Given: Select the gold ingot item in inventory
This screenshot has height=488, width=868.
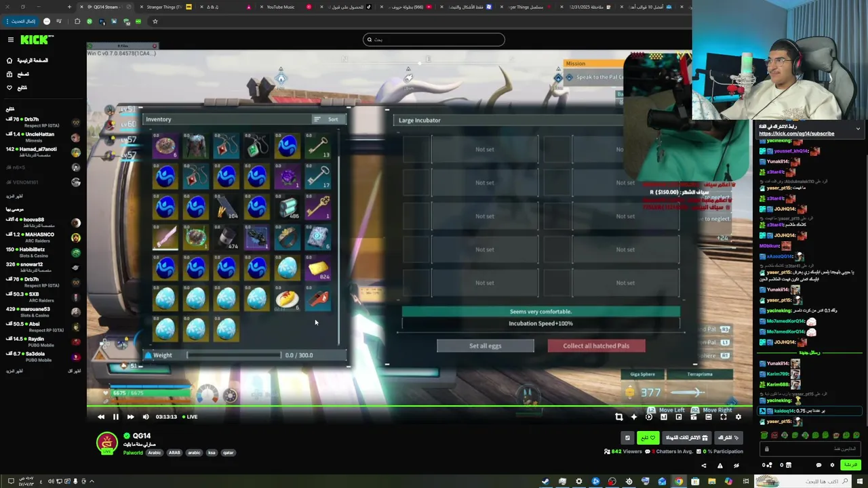Looking at the screenshot, I should 318,268.
